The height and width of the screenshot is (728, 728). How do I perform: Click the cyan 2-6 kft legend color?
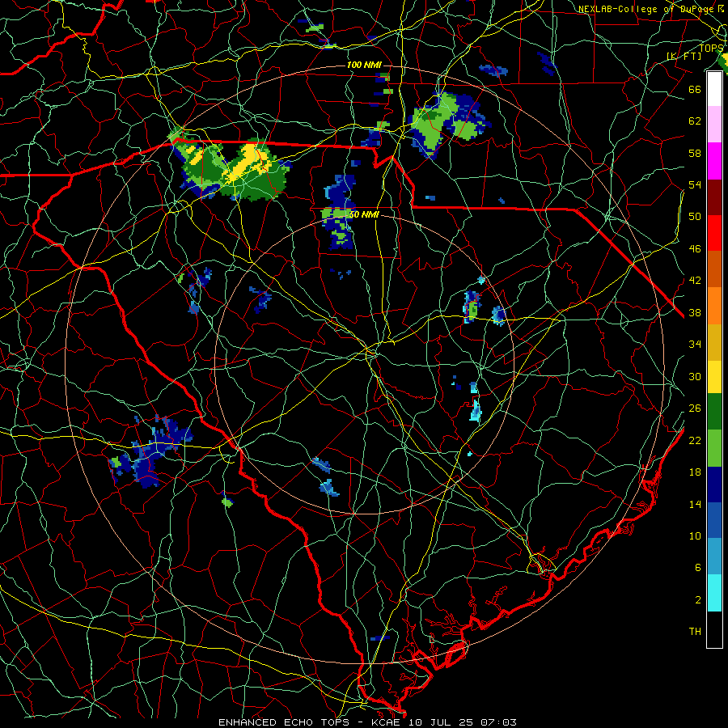[x=714, y=593]
